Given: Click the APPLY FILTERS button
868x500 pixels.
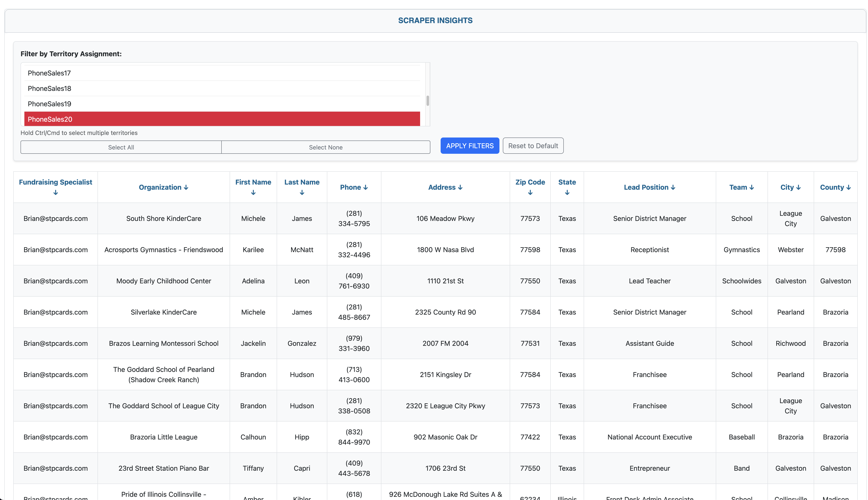Looking at the screenshot, I should 469,146.
